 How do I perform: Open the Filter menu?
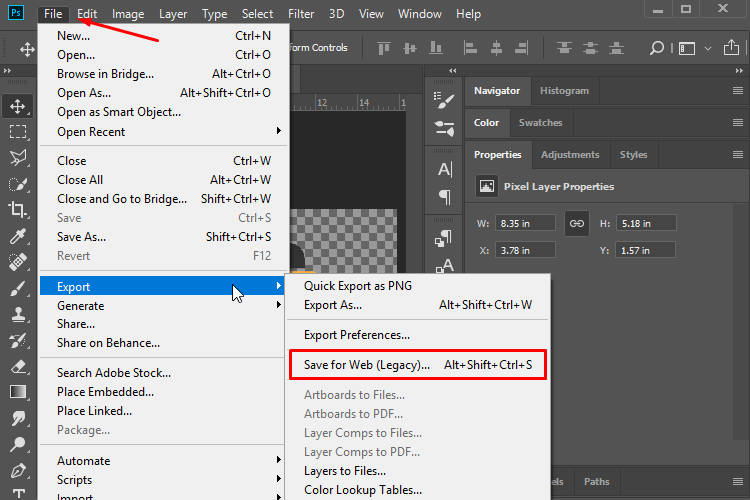(x=301, y=14)
